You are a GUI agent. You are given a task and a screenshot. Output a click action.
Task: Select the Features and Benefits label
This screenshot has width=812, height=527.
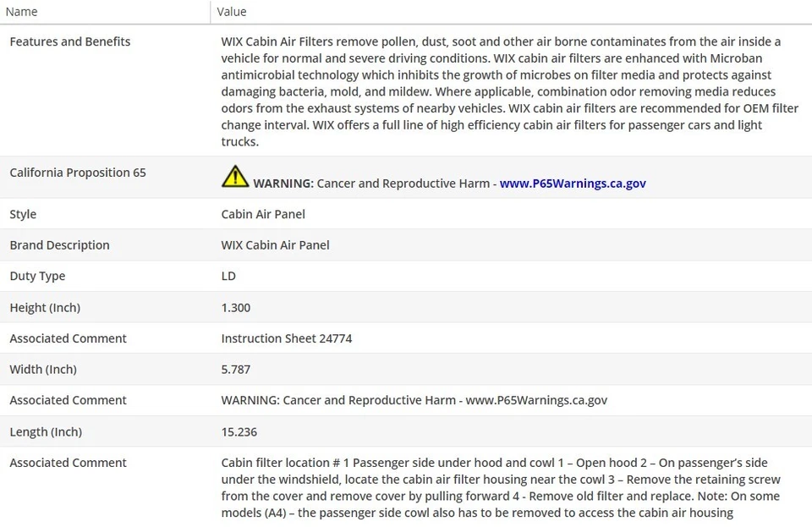coord(70,41)
